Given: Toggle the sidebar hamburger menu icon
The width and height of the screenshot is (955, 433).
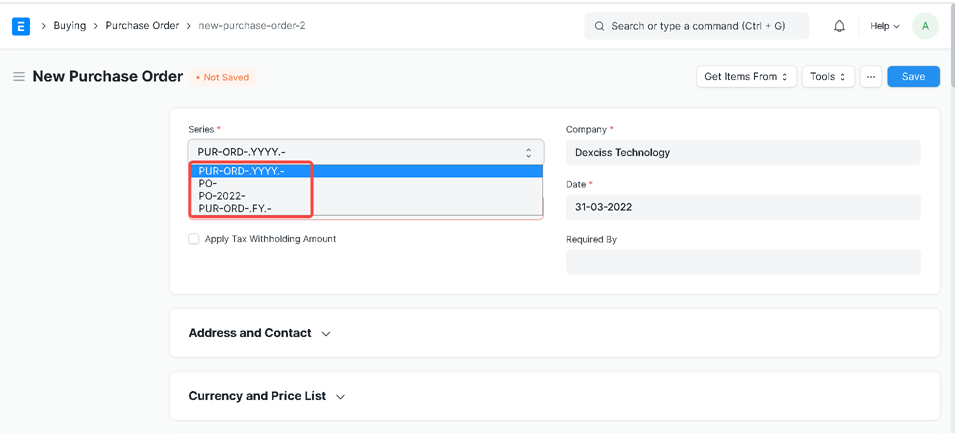Looking at the screenshot, I should tap(18, 77).
